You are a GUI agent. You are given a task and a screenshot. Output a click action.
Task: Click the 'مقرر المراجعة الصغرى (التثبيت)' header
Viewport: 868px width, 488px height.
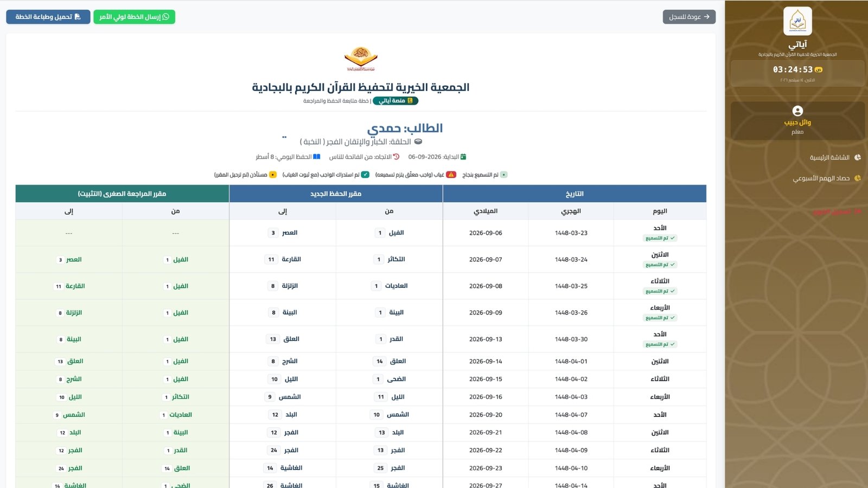coord(122,194)
